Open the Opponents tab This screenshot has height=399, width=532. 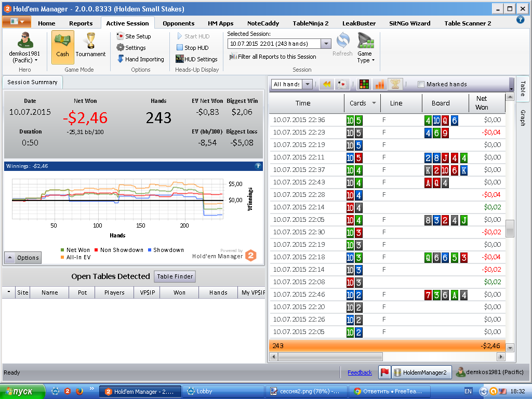(x=179, y=23)
